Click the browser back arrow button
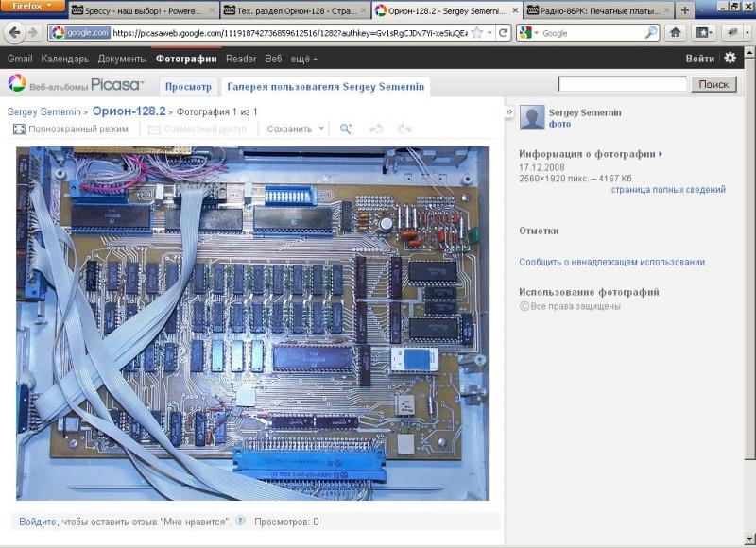 [x=15, y=32]
